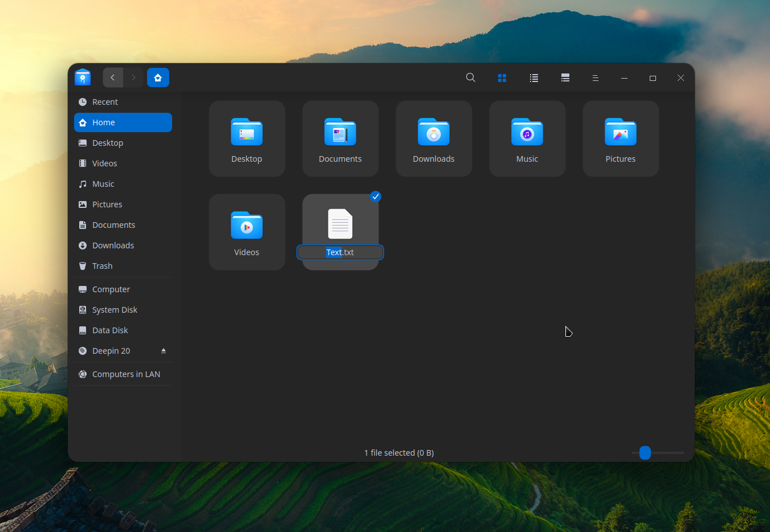Go back using the left arrow button
The image size is (770, 532).
coord(113,77)
